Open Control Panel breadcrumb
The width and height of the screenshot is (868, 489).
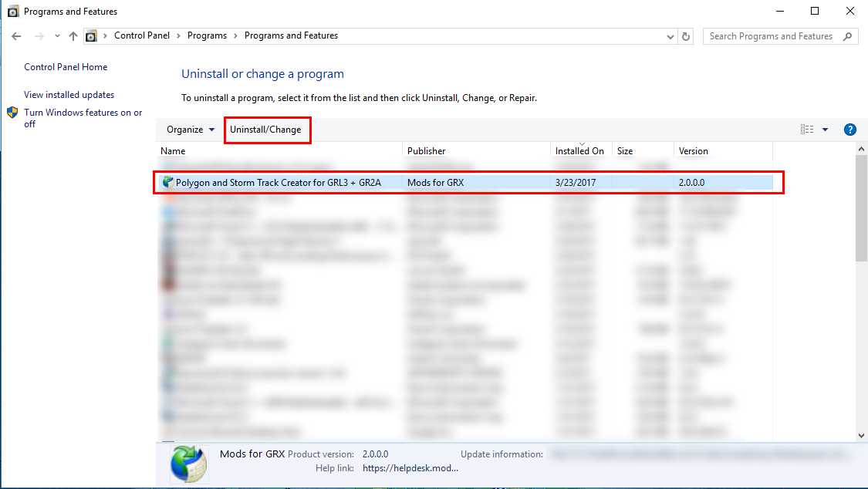(142, 35)
